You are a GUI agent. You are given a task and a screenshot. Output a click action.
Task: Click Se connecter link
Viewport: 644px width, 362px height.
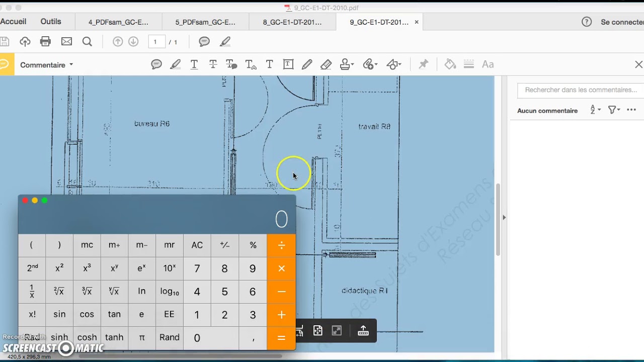coord(622,22)
